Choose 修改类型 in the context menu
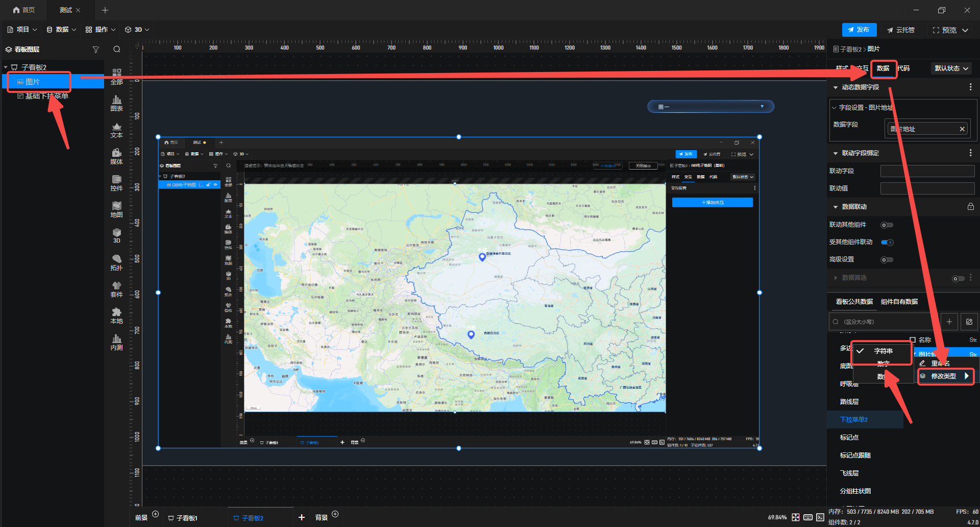 coord(944,376)
